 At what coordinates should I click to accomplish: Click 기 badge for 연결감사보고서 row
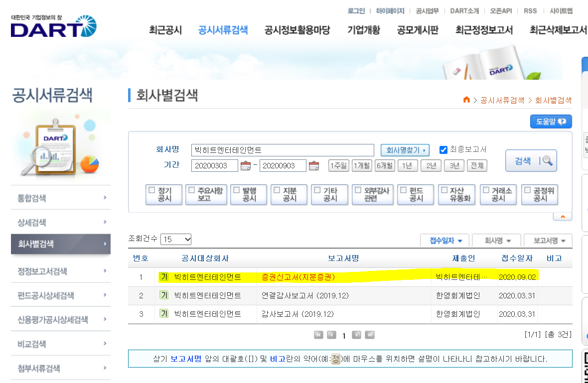(164, 295)
